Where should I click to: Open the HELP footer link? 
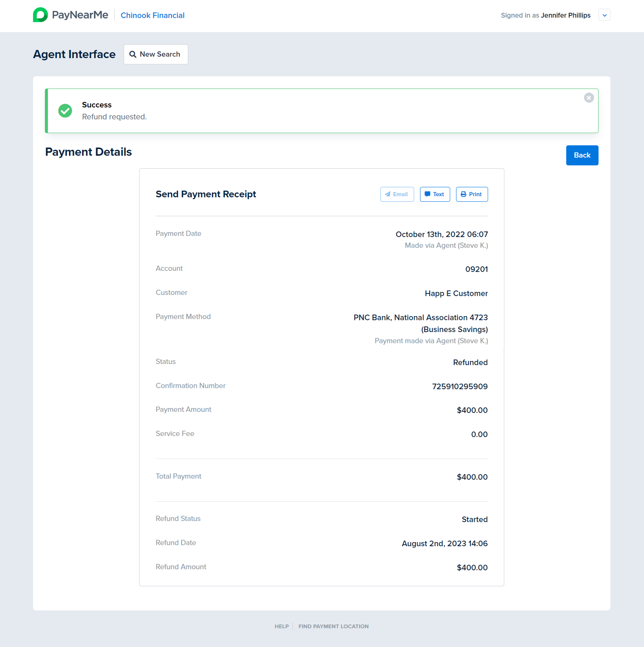coord(282,626)
